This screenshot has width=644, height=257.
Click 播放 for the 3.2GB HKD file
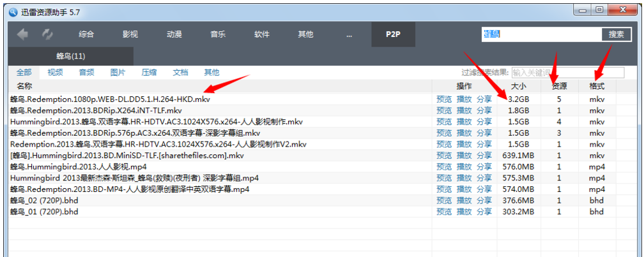464,99
